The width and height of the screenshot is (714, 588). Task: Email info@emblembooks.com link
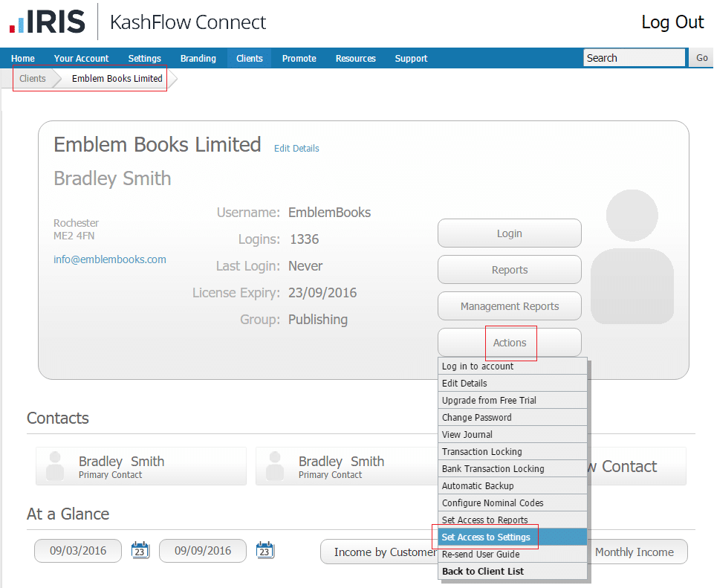click(x=110, y=259)
